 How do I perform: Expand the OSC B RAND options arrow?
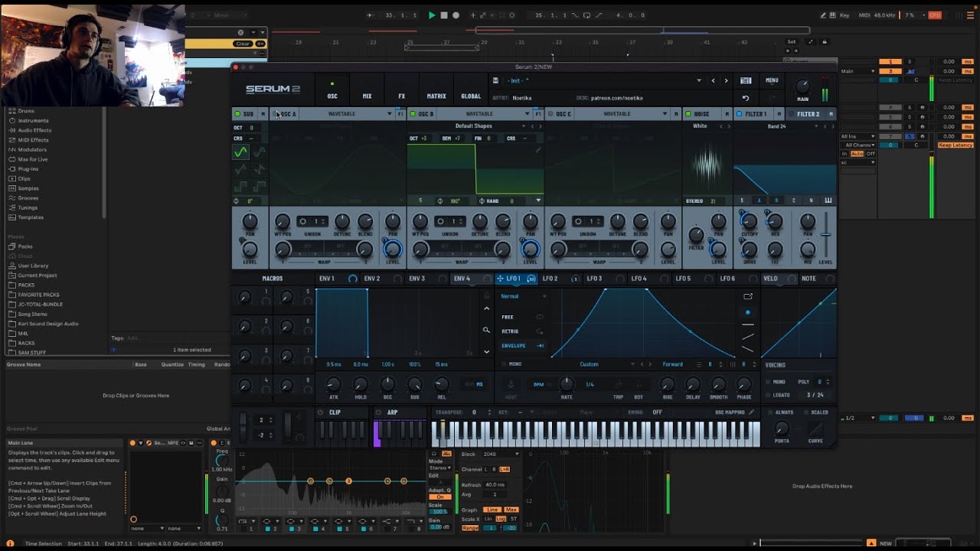tap(538, 201)
